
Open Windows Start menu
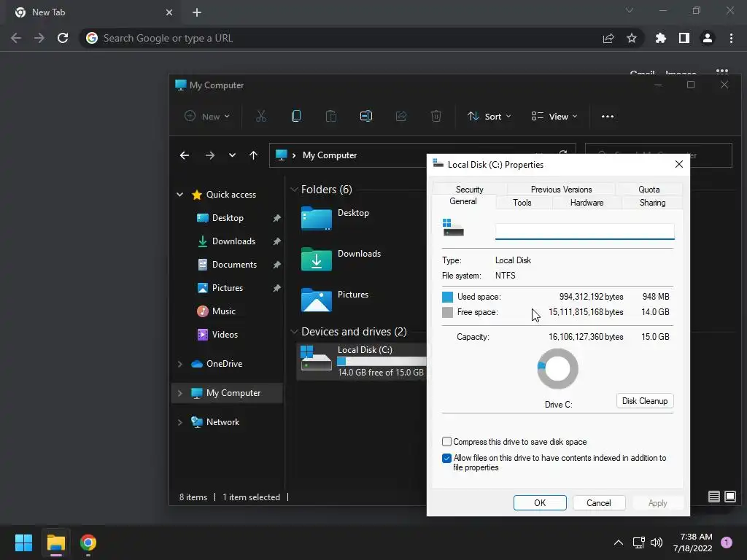coord(23,542)
